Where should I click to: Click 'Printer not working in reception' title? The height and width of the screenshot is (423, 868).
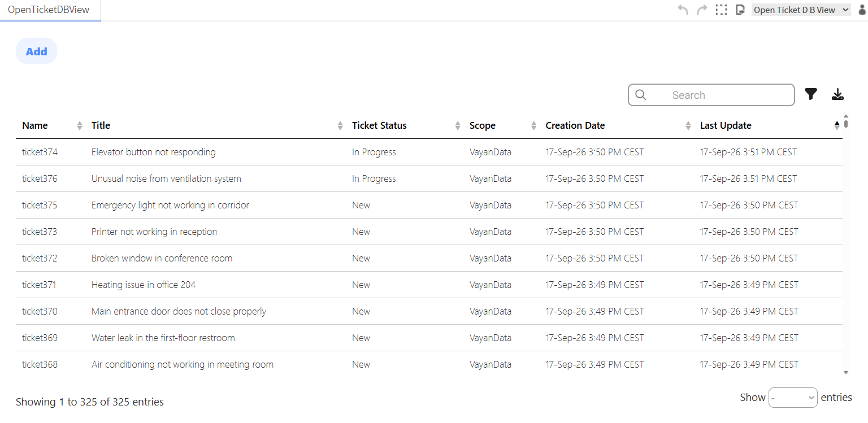click(x=154, y=232)
